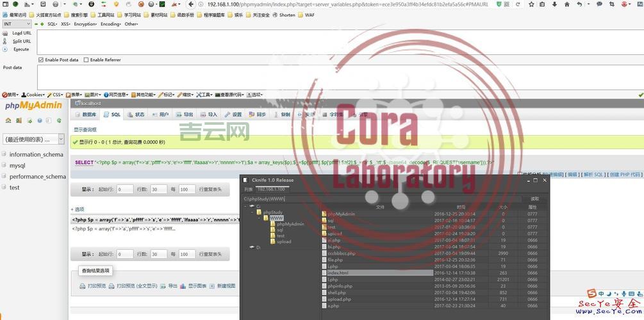The height and width of the screenshot is (320, 644).
Task: Click the HackBar Load URL icon
Action: click(6, 33)
